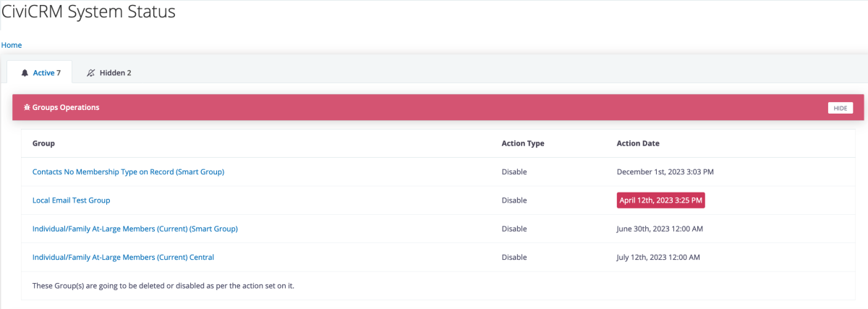The image size is (868, 309).
Task: Open Contacts No Membership Type on Record group
Action: [x=128, y=172]
